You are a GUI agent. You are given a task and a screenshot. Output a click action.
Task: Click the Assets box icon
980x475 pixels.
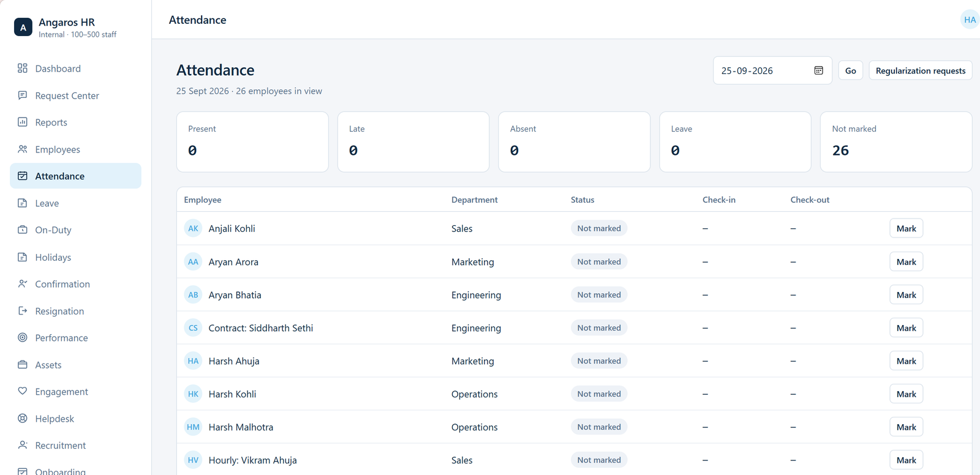(x=23, y=364)
